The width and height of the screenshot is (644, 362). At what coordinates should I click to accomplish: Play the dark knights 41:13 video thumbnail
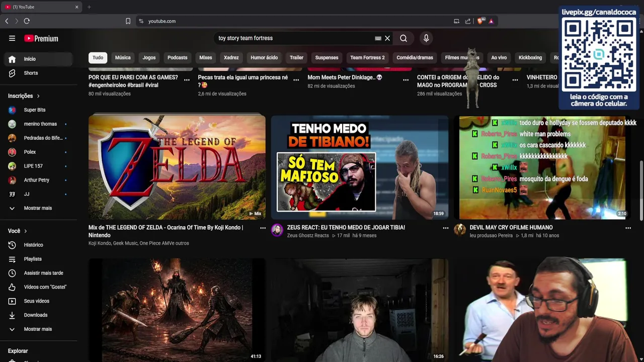(x=177, y=310)
